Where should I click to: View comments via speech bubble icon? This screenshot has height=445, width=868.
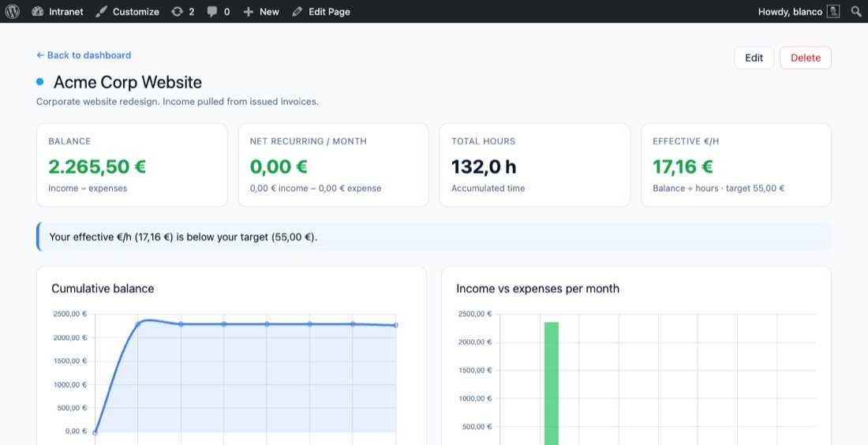pyautogui.click(x=212, y=12)
